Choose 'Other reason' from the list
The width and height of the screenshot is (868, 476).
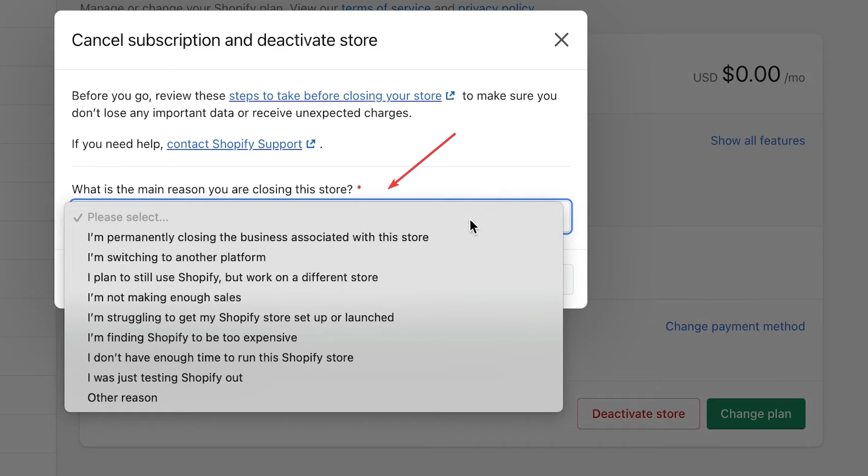pyautogui.click(x=122, y=398)
